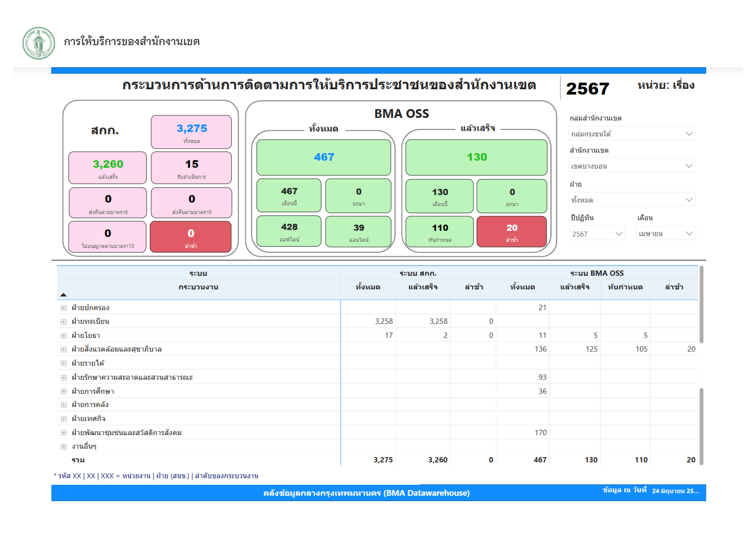Click the ระบบ BMA OSS column header
The image size is (756, 535).
click(x=597, y=273)
